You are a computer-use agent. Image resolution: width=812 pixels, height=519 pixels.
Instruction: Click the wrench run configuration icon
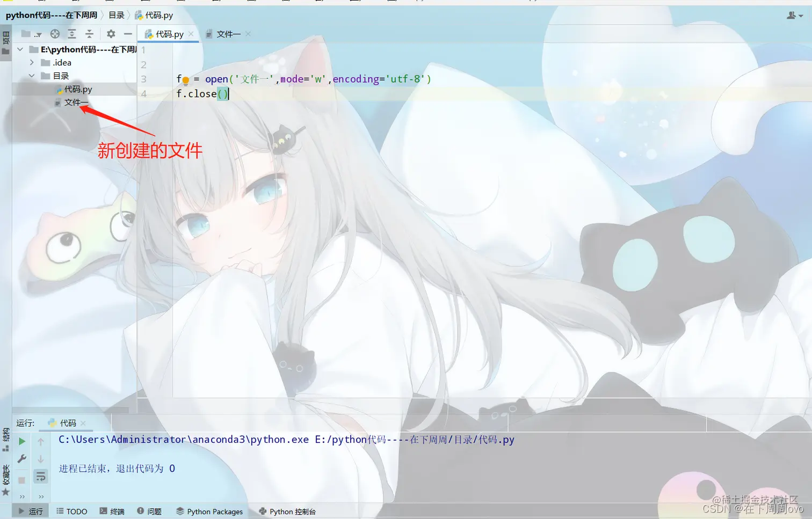[22, 459]
